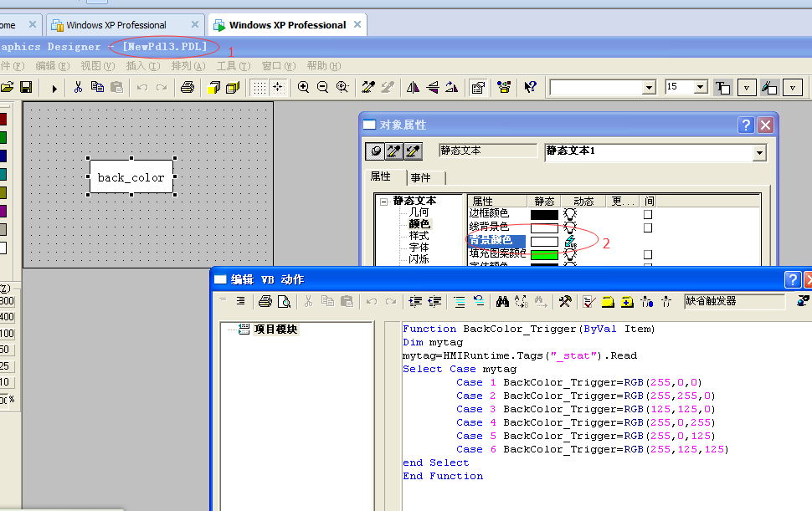Image resolution: width=812 pixels, height=511 pixels.
Task: Open the 插入 menu
Action: [143, 66]
